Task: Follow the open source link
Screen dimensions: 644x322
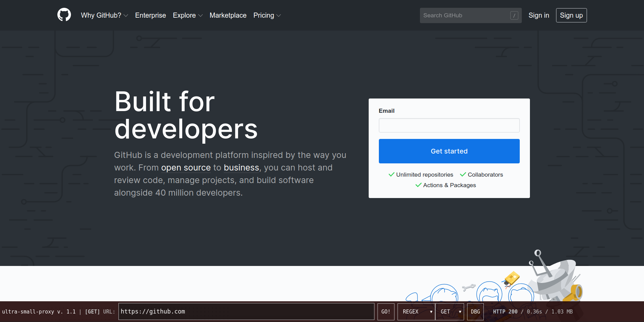Action: [186, 168]
